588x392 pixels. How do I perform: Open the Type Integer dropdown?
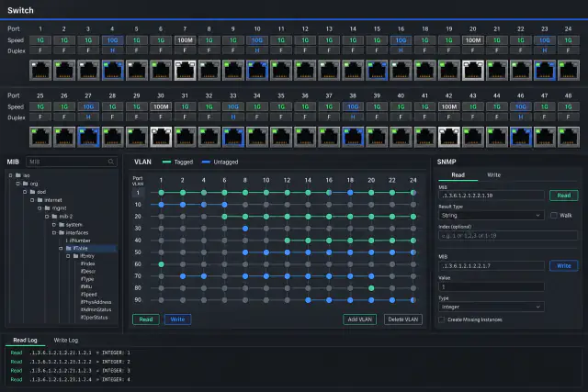492,307
